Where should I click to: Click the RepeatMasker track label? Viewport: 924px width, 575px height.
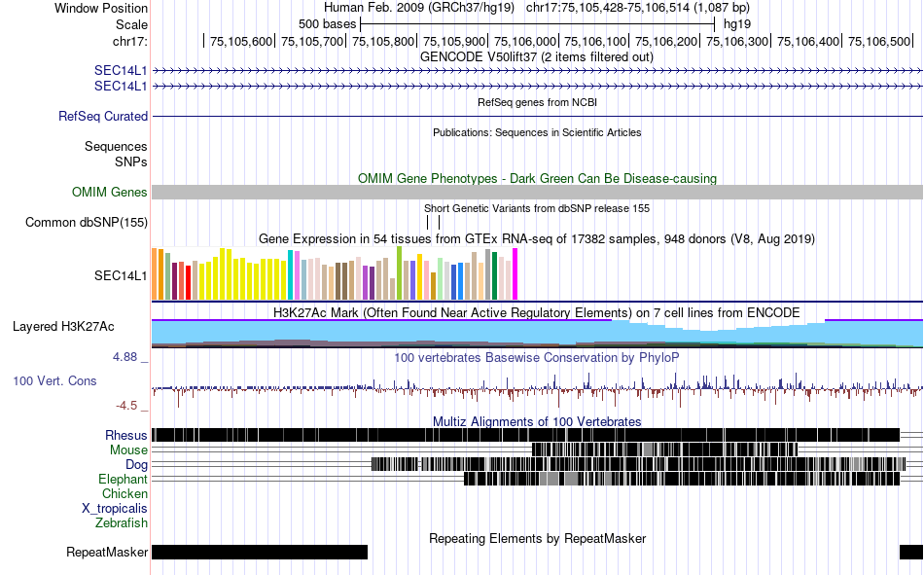tap(107, 553)
